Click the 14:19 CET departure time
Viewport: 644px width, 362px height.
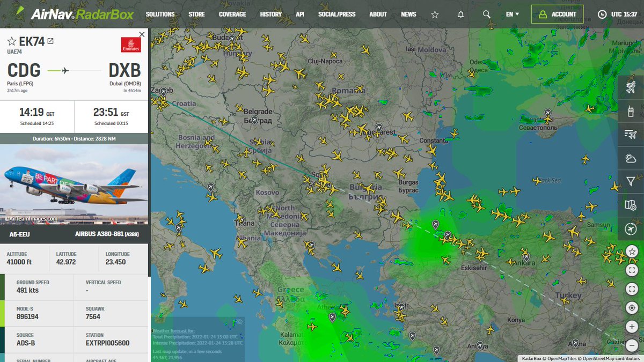tap(37, 113)
